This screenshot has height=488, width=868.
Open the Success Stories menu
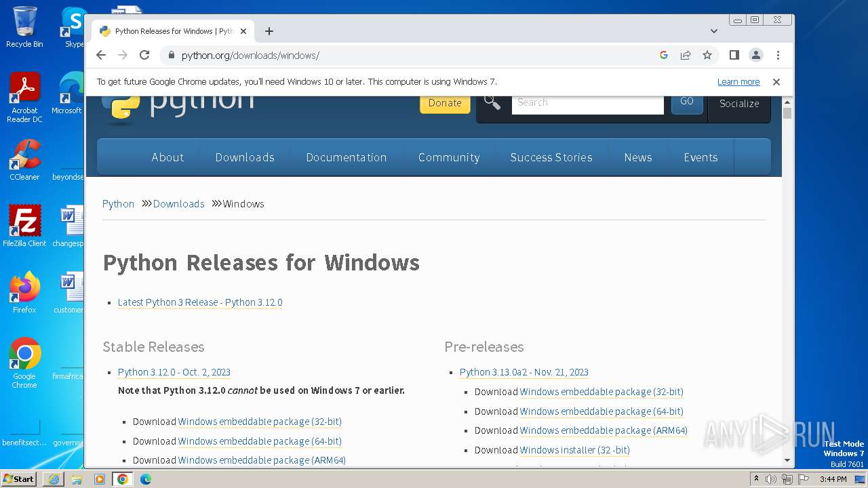pos(551,157)
